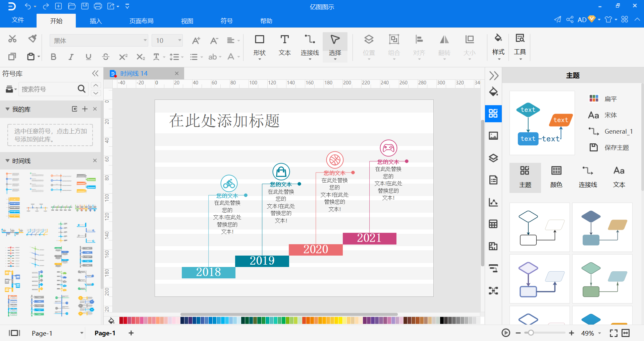Image resolution: width=644 pixels, height=341 pixels.
Task: Create new document via plus icon
Action: coord(58,6)
